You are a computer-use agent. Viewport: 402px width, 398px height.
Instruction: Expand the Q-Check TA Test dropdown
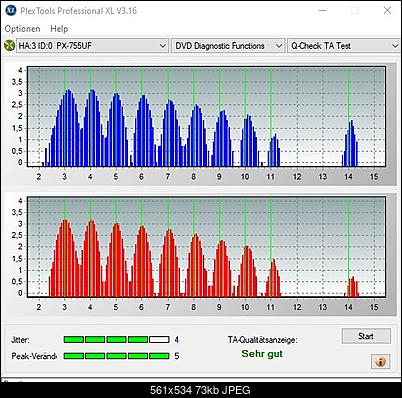[344, 46]
